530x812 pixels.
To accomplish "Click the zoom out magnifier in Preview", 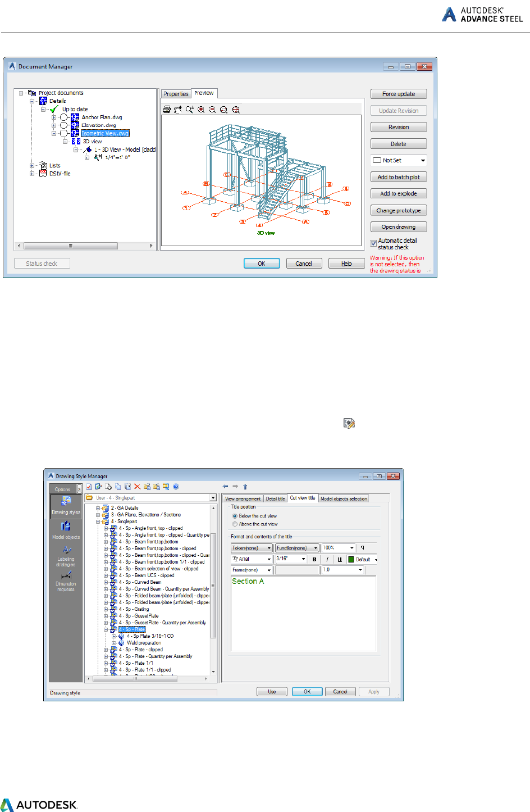I will coord(212,110).
